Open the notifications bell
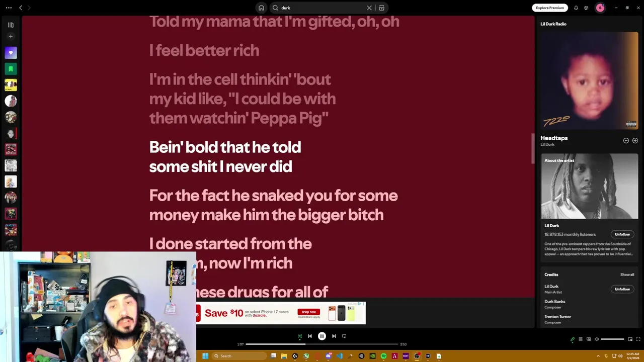Image resolution: width=644 pixels, height=362 pixels. coord(576,8)
